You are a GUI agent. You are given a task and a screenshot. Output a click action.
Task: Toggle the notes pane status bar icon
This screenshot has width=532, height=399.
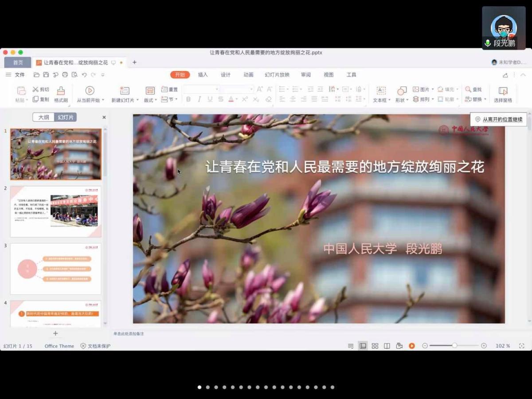[x=351, y=346]
